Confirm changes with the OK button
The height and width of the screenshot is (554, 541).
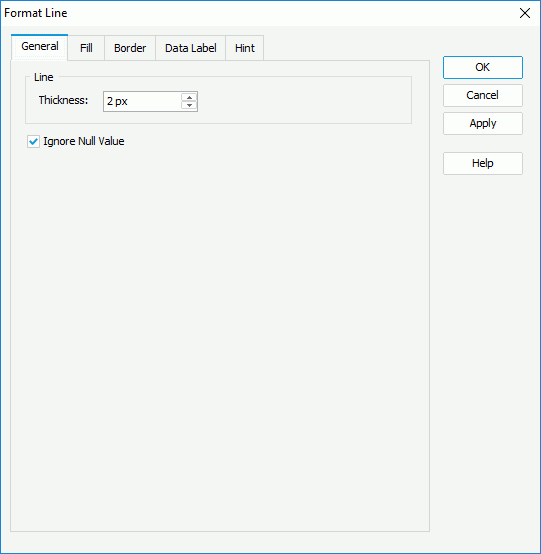pos(483,67)
